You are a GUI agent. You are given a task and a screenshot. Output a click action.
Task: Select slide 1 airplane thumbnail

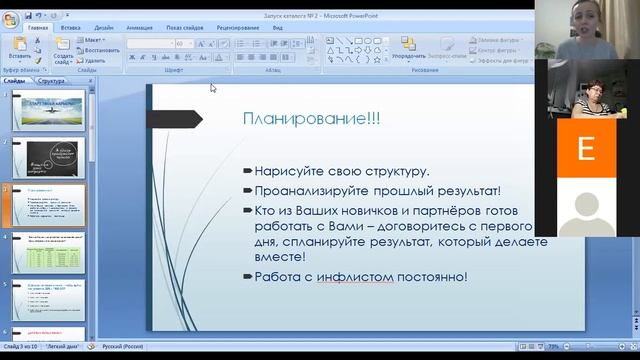(49, 111)
